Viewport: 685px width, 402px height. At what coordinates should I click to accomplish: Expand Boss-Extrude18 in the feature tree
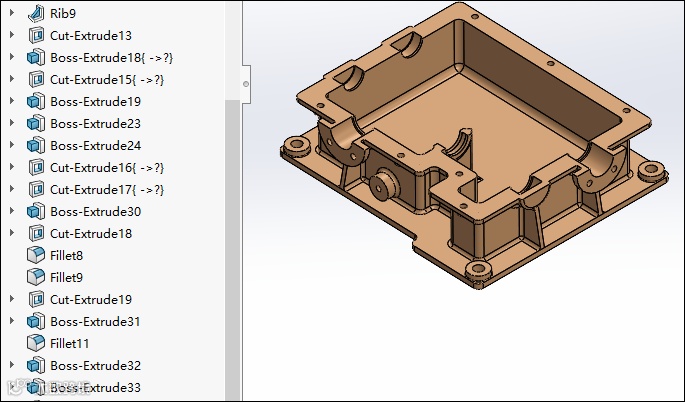click(x=12, y=56)
